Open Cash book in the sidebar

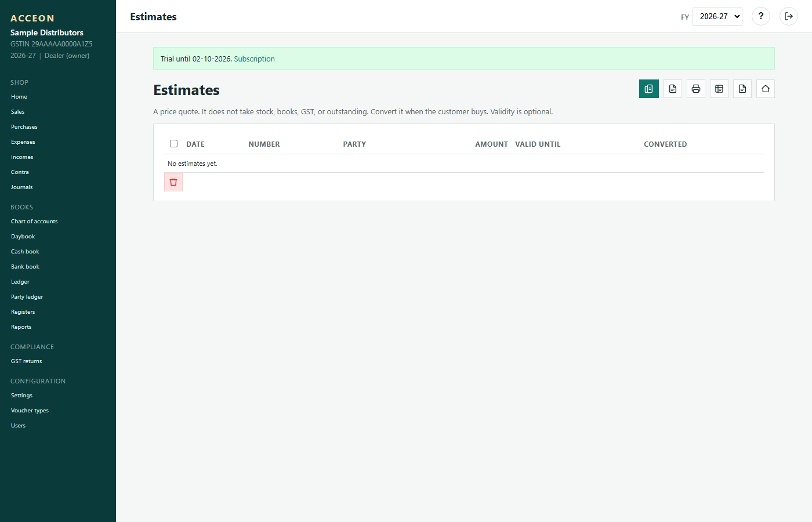[x=25, y=252]
